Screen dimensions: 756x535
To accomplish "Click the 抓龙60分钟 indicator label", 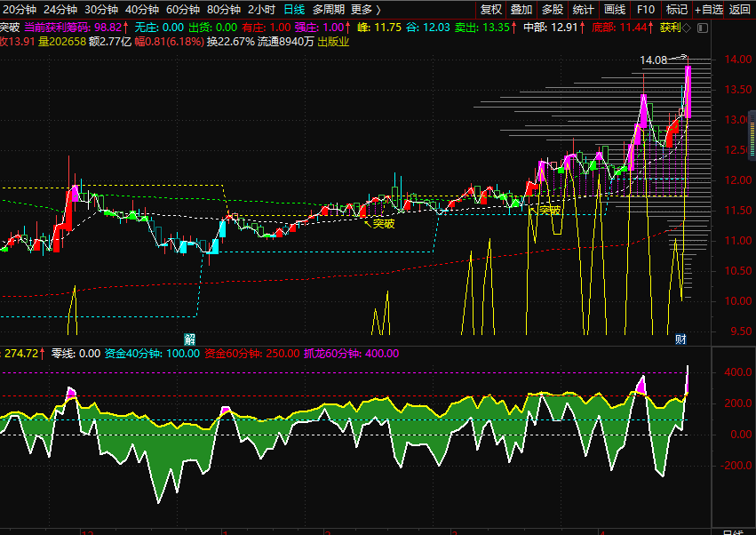I will [352, 353].
